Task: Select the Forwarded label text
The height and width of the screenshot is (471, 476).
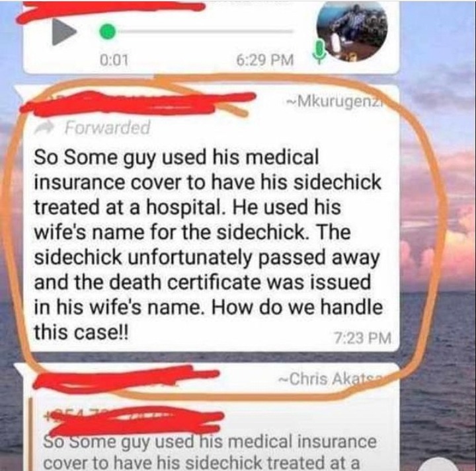Action: (x=107, y=127)
